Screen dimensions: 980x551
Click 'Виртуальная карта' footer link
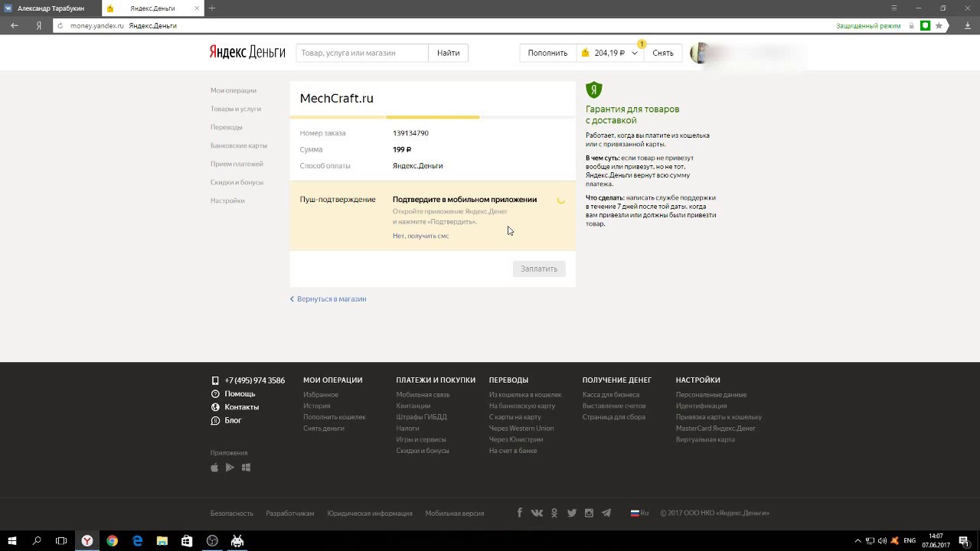click(x=705, y=439)
